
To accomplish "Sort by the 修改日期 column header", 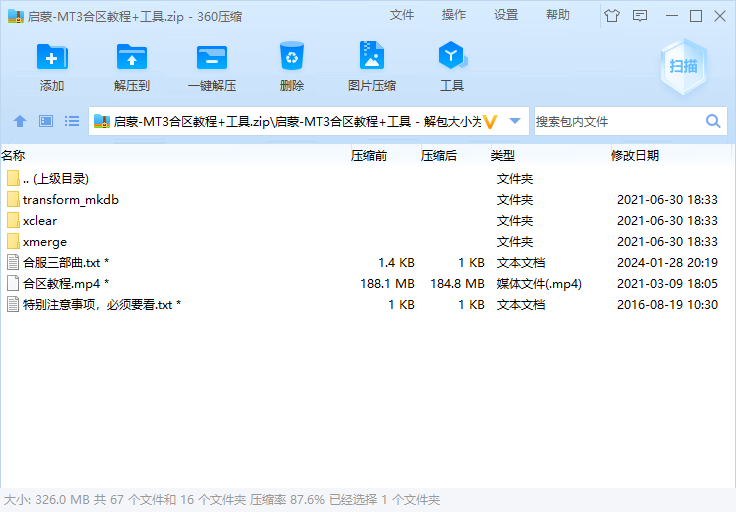I will 635,155.
